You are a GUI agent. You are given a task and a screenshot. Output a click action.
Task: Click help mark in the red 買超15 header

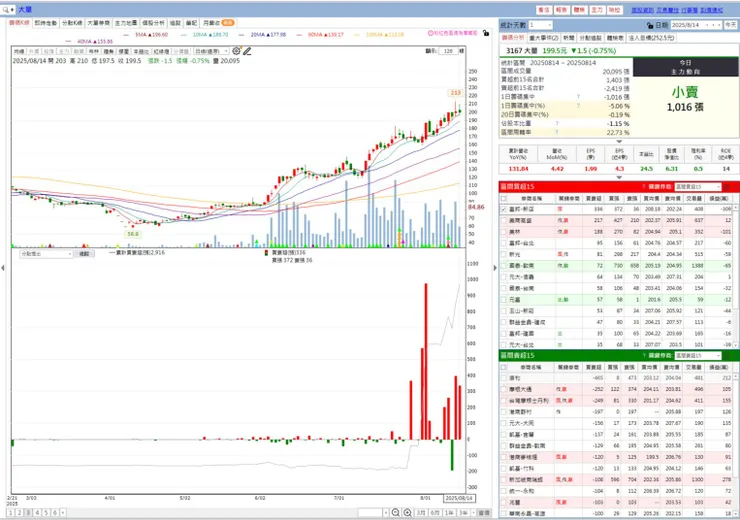click(x=643, y=187)
